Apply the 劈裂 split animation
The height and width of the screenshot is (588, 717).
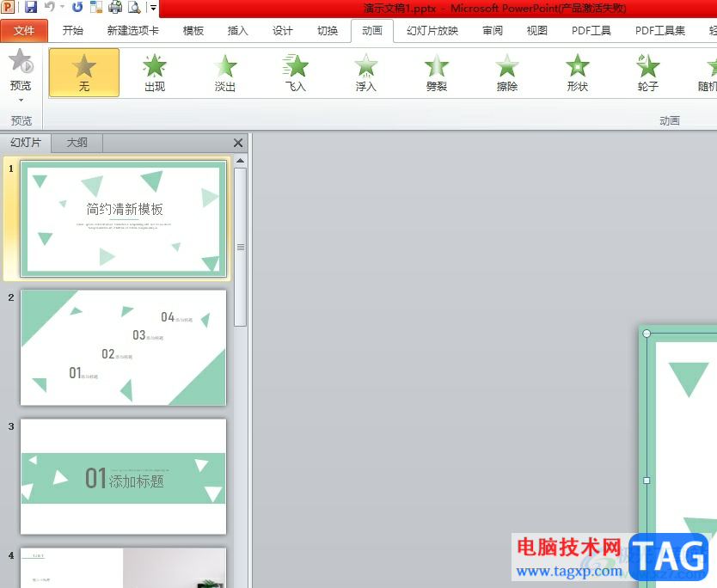point(436,73)
